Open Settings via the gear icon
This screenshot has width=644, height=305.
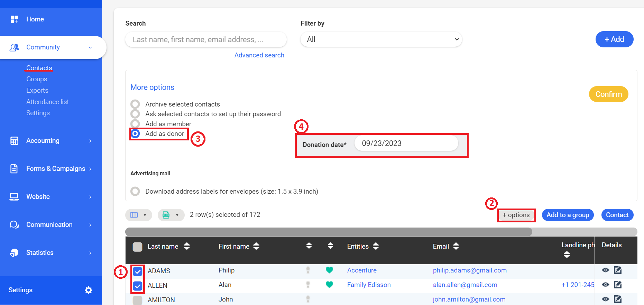[89, 290]
